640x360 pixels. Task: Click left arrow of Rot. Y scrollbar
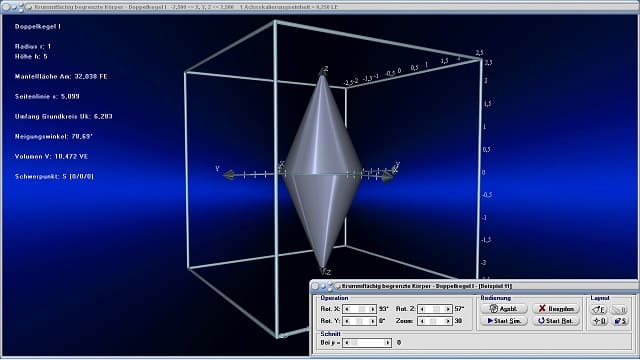pos(347,321)
